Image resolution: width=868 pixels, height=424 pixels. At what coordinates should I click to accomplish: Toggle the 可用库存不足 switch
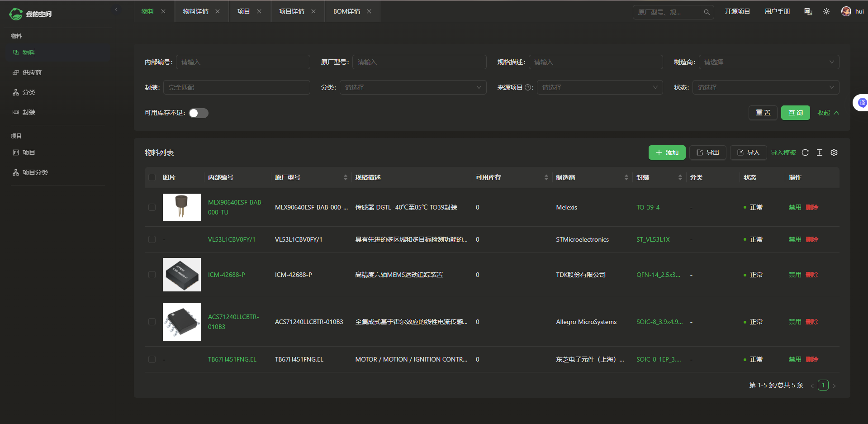tap(199, 113)
